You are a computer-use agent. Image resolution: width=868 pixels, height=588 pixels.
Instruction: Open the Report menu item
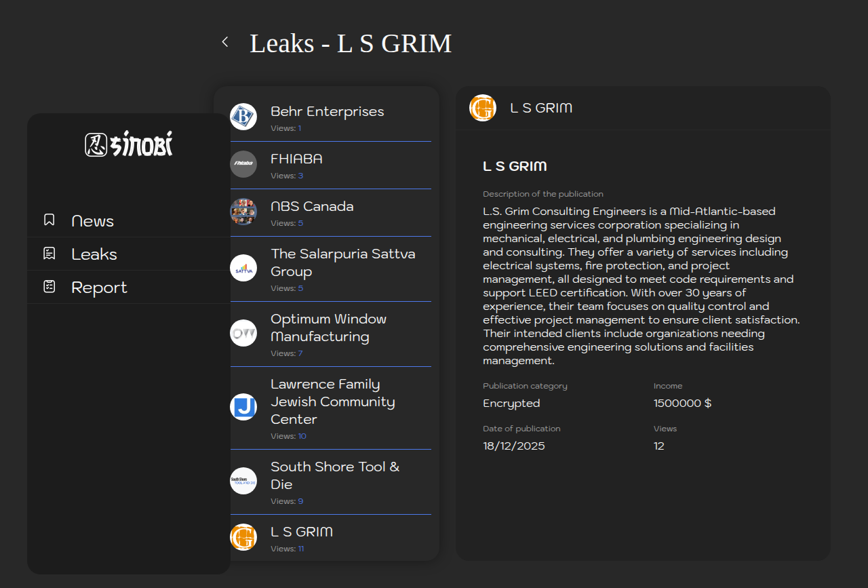99,288
